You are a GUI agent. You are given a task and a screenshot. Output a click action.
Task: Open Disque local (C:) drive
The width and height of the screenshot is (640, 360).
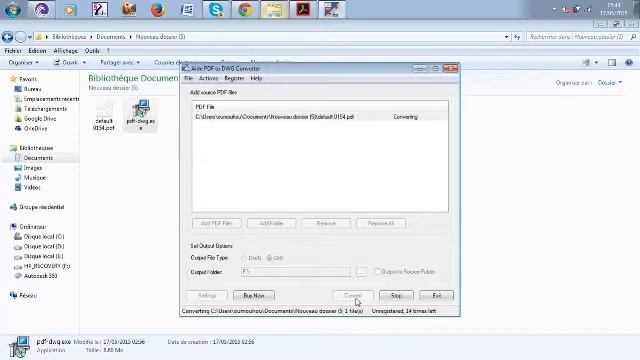tap(44, 236)
